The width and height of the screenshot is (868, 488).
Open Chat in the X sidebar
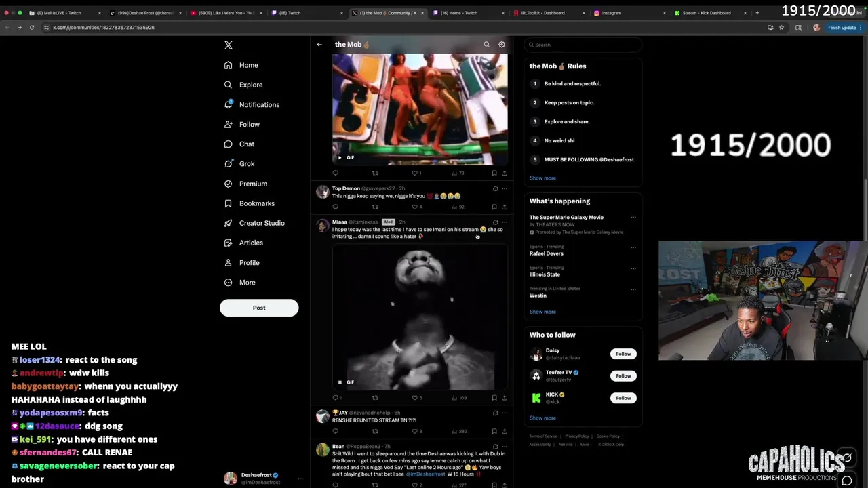[239, 144]
